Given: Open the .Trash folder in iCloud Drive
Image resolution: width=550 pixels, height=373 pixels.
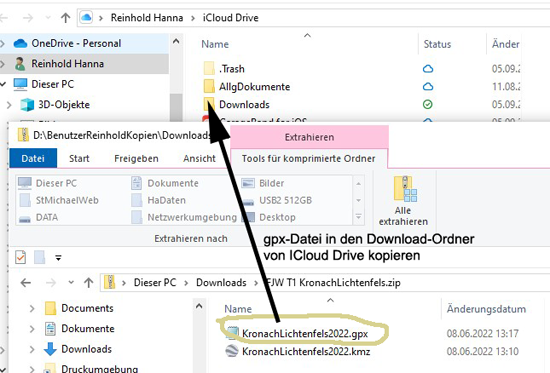Looking at the screenshot, I should pos(232,69).
